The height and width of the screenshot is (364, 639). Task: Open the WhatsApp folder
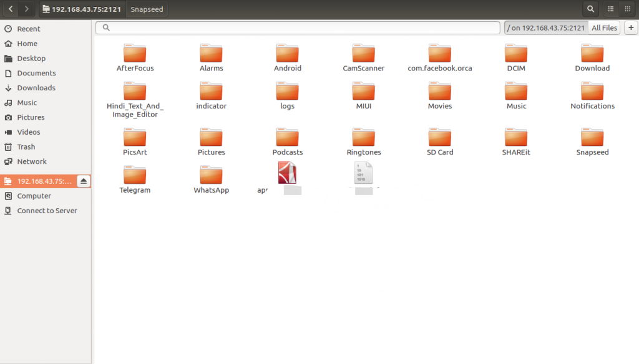[211, 180]
